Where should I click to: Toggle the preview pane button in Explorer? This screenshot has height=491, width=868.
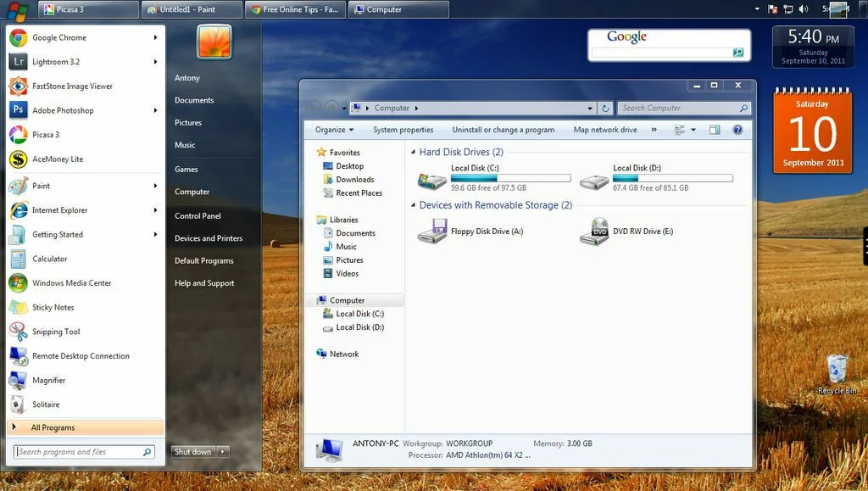tap(715, 130)
